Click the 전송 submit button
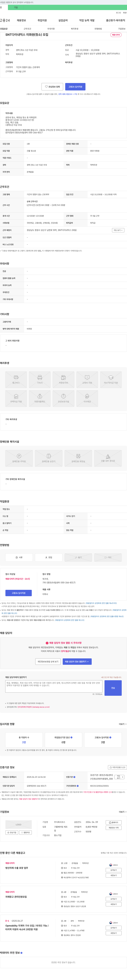The height and width of the screenshot is (980, 127). point(113,688)
